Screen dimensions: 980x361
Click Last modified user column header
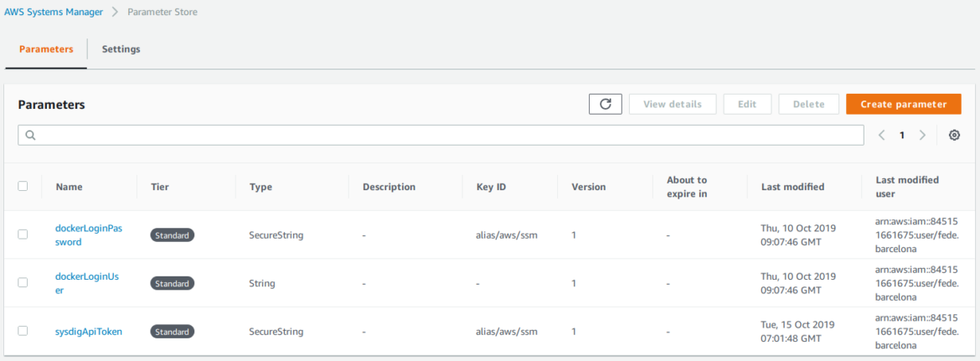click(x=907, y=187)
